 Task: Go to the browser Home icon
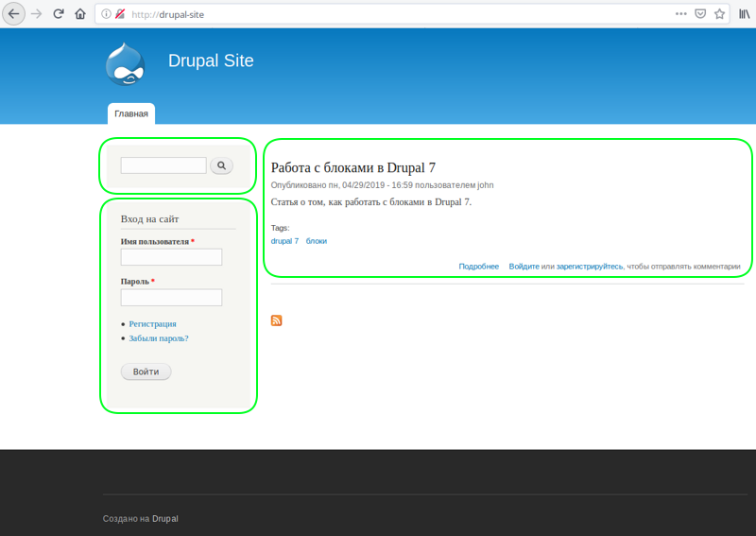(80, 14)
